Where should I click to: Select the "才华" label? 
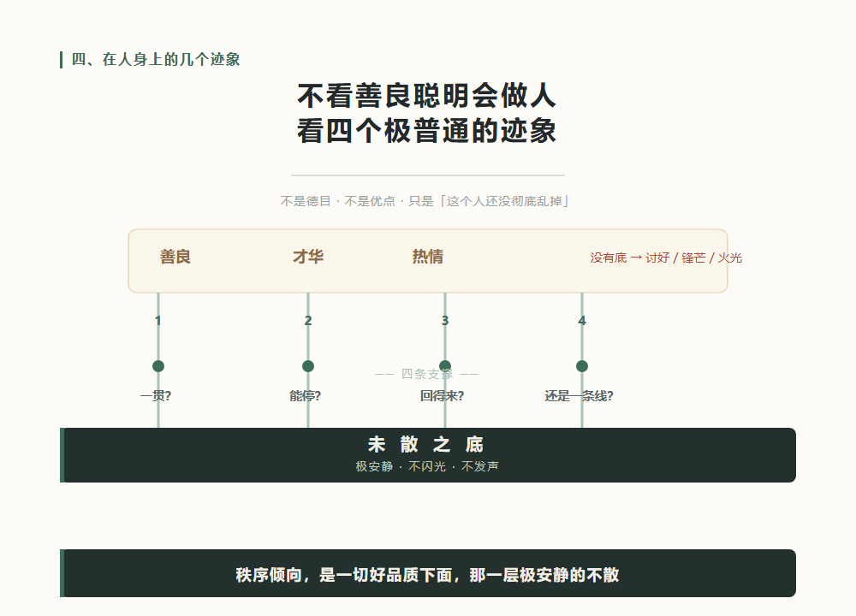coord(308,257)
